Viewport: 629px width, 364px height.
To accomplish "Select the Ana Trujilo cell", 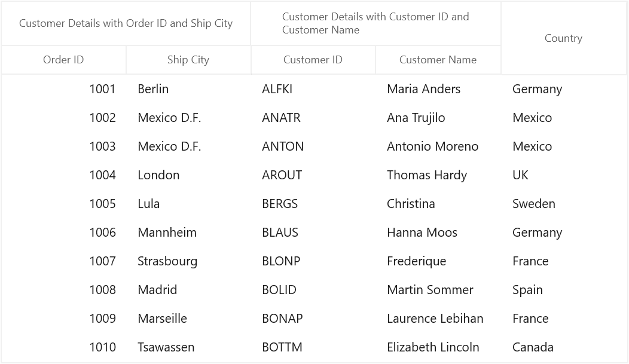I will [438, 118].
